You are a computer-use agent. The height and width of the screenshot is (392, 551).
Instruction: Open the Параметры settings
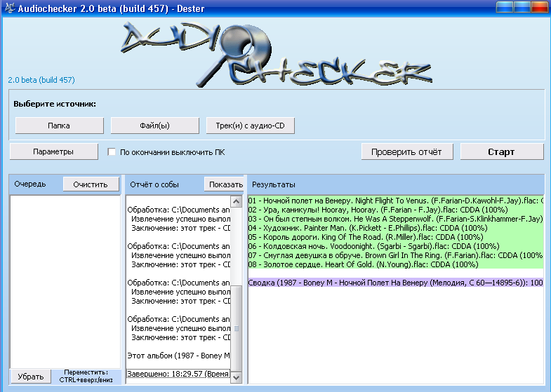coord(53,151)
